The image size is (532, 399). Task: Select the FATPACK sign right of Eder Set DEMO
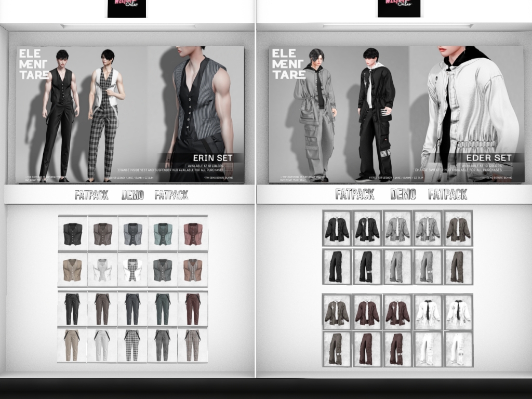point(447,195)
